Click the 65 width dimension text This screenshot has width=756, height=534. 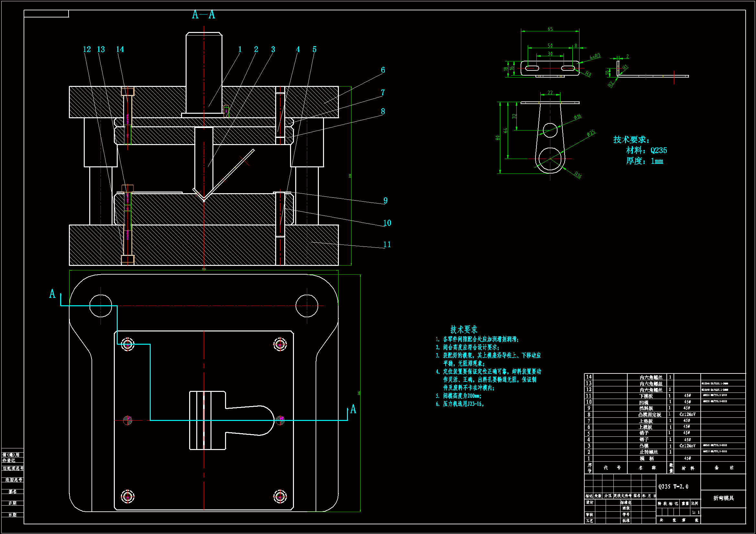(x=550, y=29)
